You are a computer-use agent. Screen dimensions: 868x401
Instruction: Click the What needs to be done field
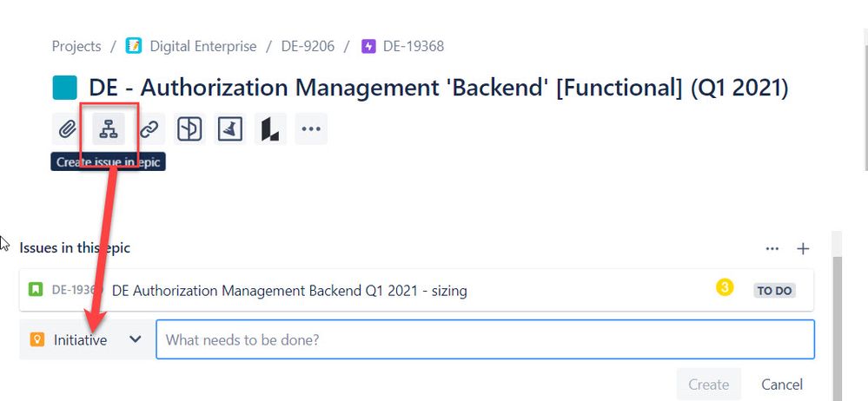(485, 339)
